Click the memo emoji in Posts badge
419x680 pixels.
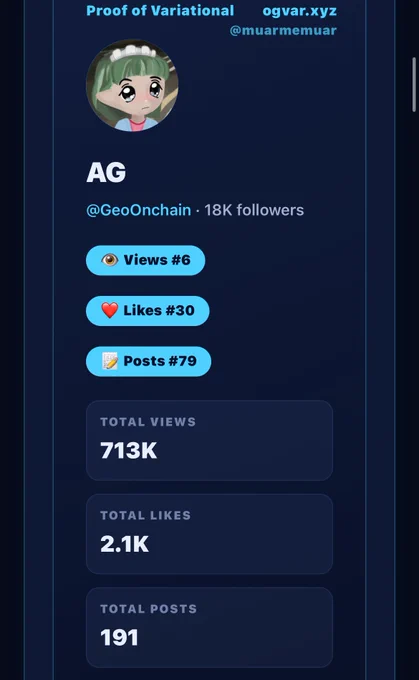click(x=109, y=361)
